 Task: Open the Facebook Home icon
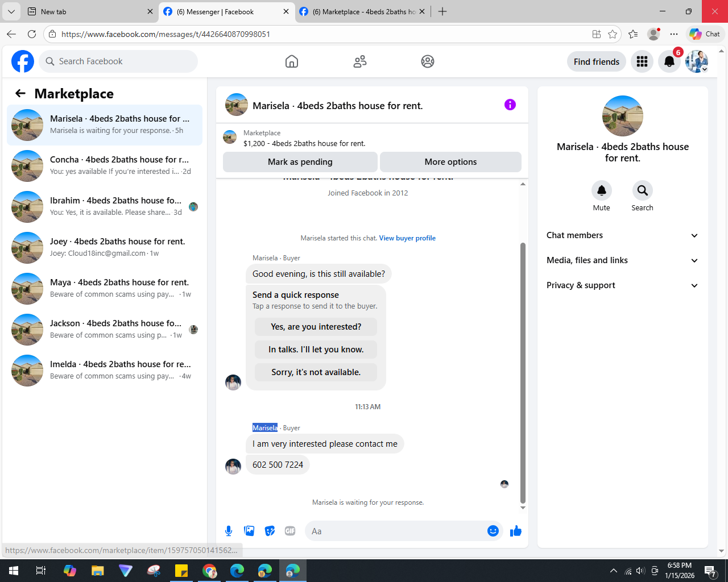(x=292, y=61)
